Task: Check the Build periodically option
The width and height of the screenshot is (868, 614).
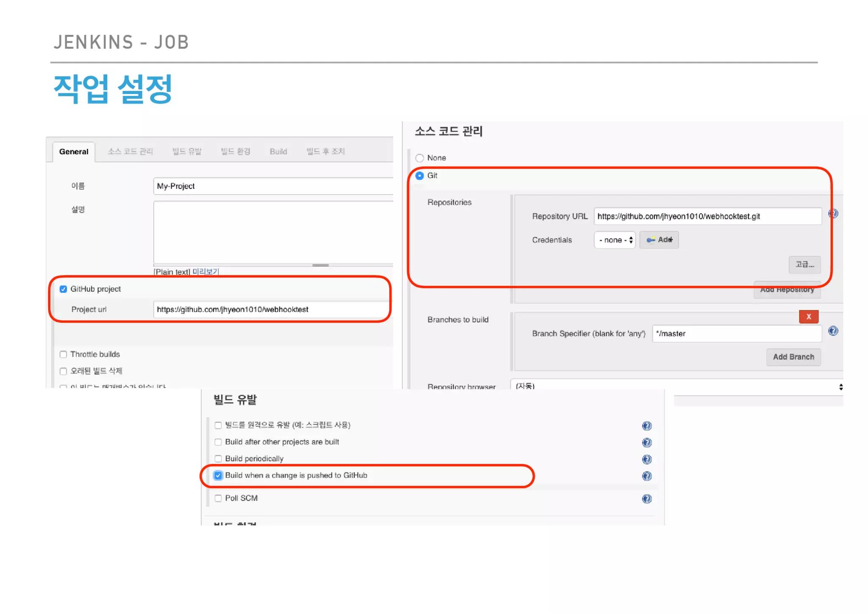Action: point(218,459)
